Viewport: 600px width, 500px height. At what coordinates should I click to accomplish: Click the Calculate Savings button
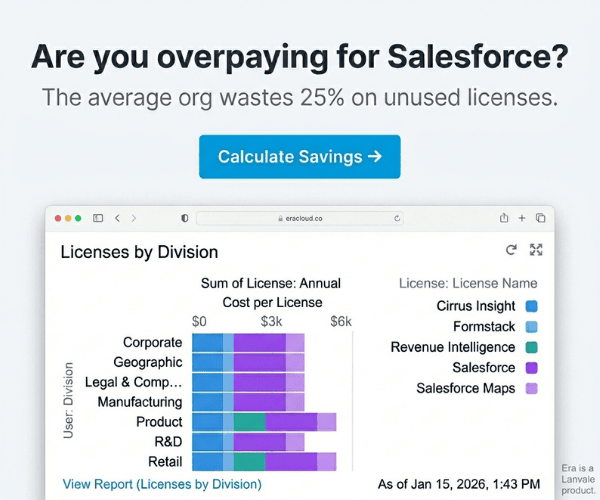coord(300,157)
